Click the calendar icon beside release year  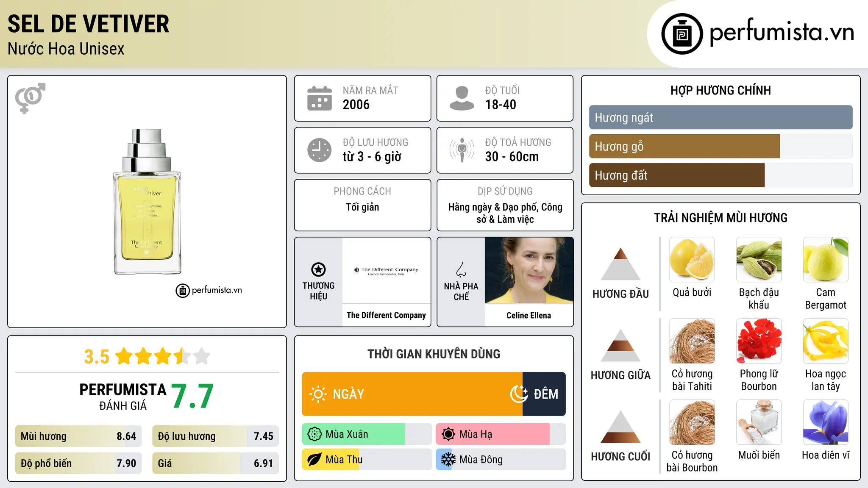coord(320,98)
